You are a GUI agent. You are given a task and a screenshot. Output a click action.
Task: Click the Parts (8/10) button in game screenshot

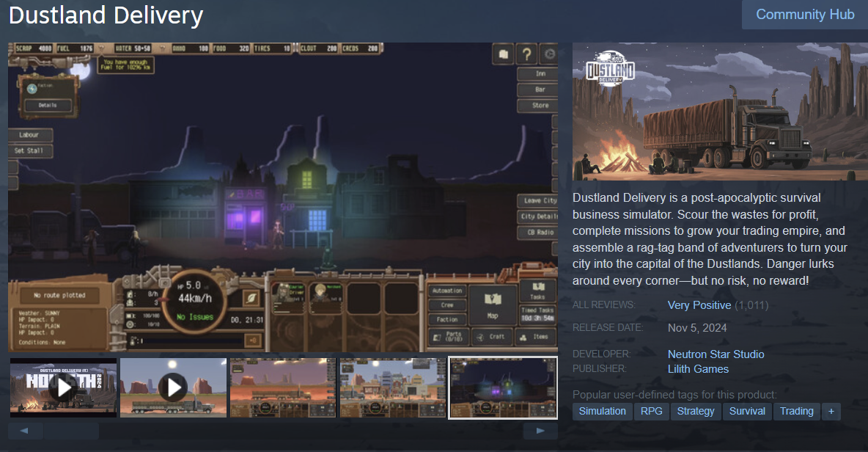449,337
